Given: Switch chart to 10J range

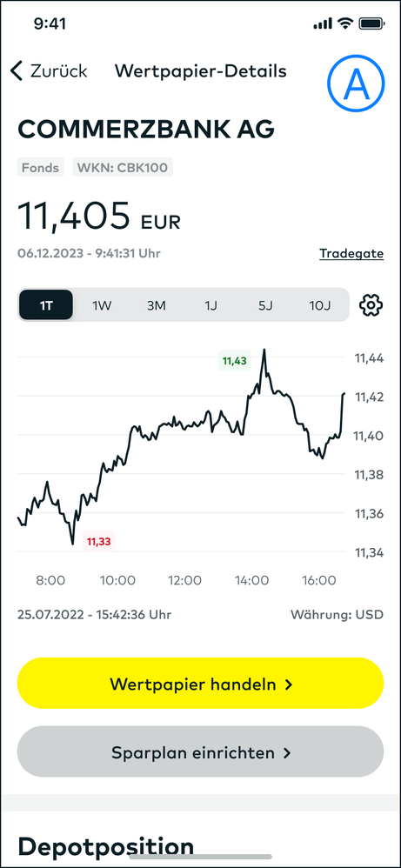Looking at the screenshot, I should pyautogui.click(x=319, y=305).
